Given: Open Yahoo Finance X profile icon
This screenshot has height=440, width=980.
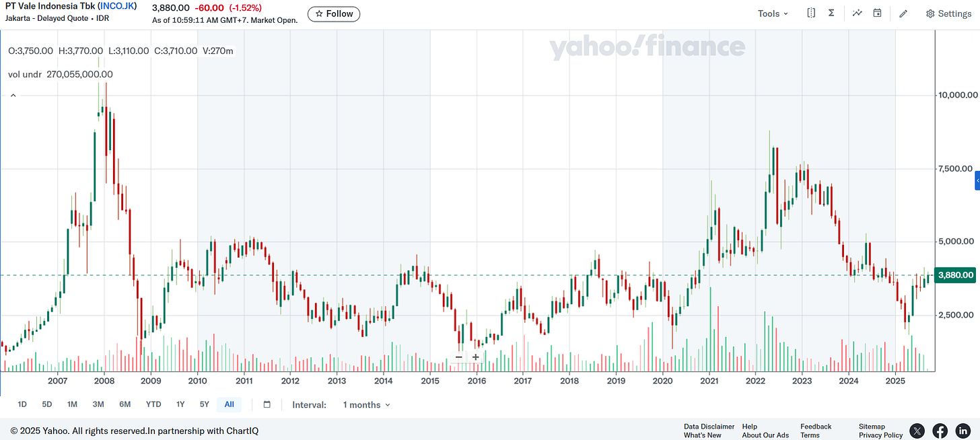Looking at the screenshot, I should 917,431.
